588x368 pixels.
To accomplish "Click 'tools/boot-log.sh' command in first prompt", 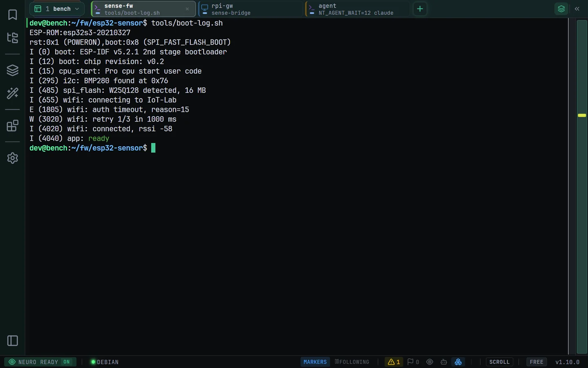I will coord(187,23).
